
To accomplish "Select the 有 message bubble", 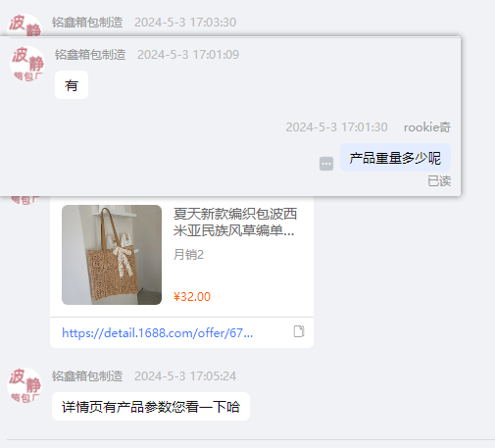I will coord(72,85).
